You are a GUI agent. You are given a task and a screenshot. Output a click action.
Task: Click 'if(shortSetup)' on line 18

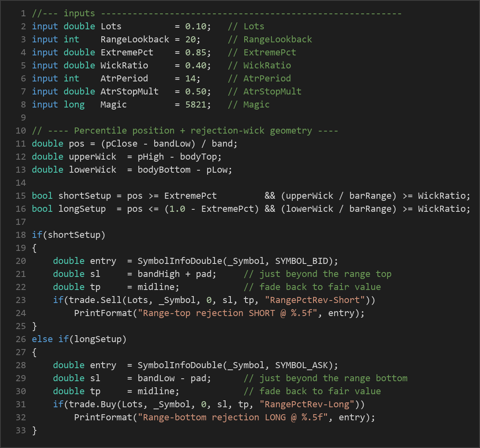(68, 235)
